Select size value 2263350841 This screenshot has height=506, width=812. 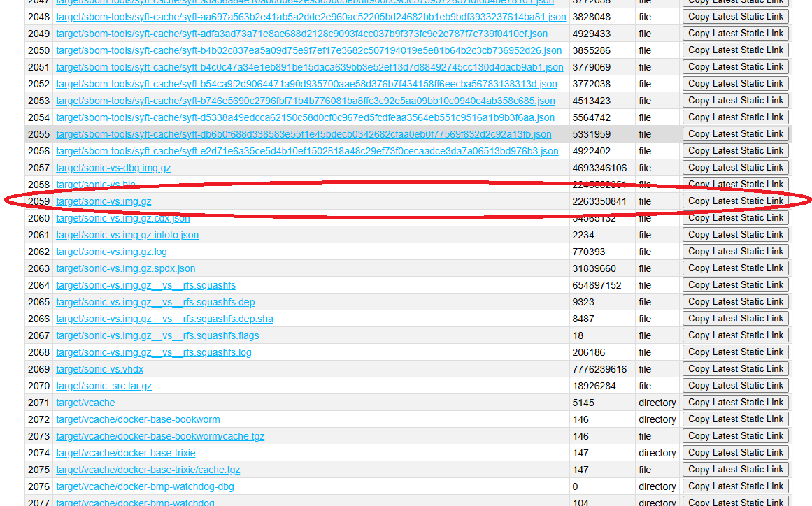[x=599, y=201]
